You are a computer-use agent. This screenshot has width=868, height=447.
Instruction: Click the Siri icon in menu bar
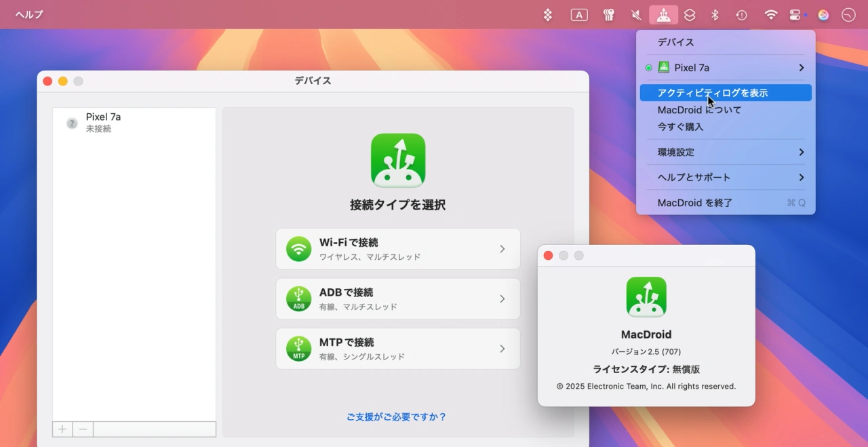point(823,15)
